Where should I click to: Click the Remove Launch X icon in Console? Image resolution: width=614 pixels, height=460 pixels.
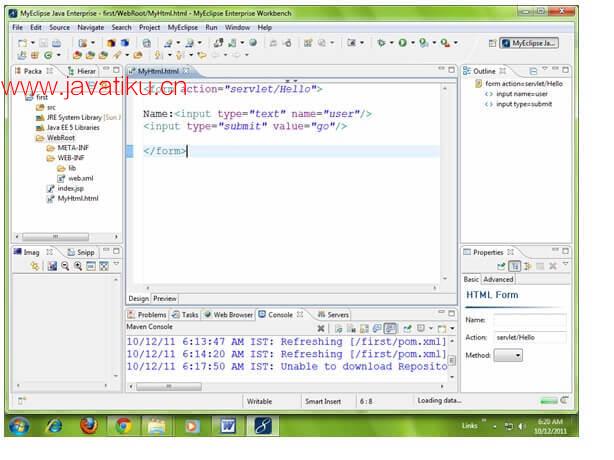[x=321, y=328]
